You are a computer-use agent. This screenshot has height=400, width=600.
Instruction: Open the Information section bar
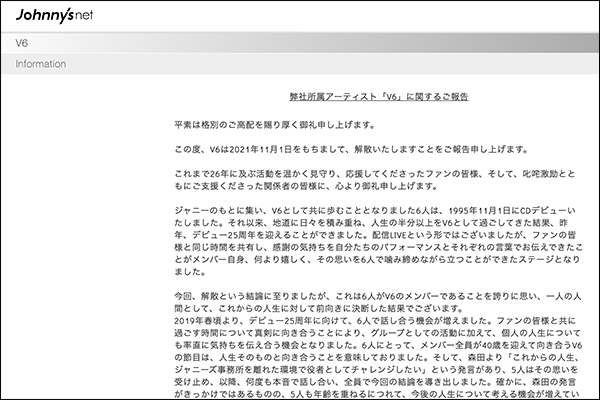(x=300, y=64)
